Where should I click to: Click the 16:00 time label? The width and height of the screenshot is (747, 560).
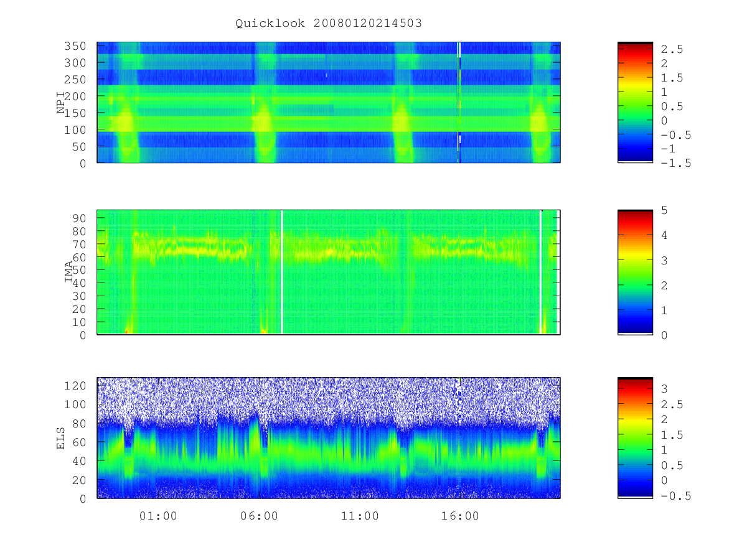coord(461,516)
